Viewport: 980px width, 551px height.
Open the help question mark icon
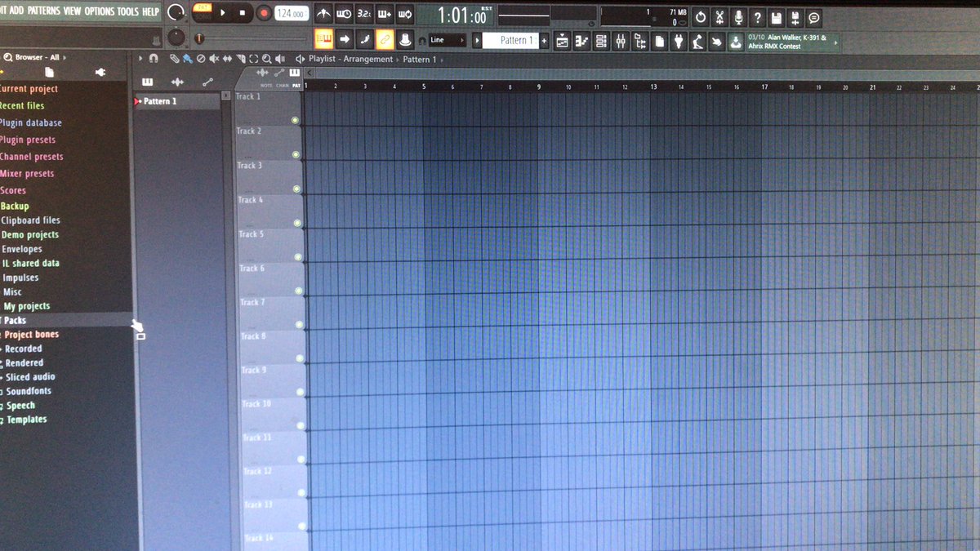[x=758, y=17]
